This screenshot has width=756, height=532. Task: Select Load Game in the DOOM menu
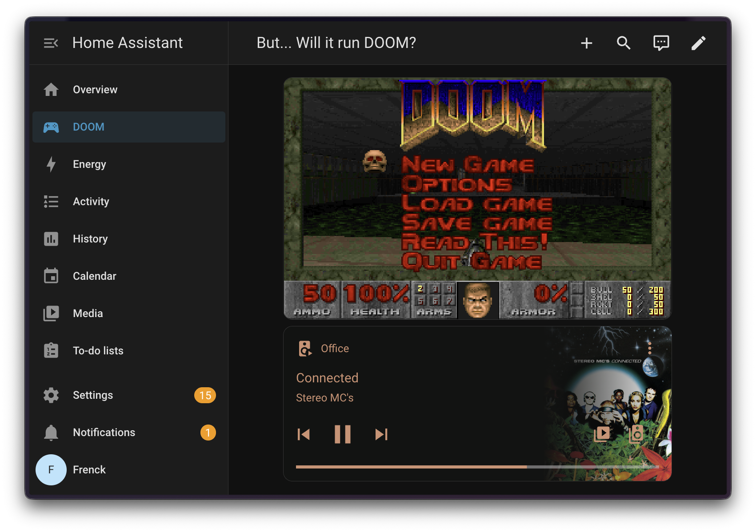477,203
